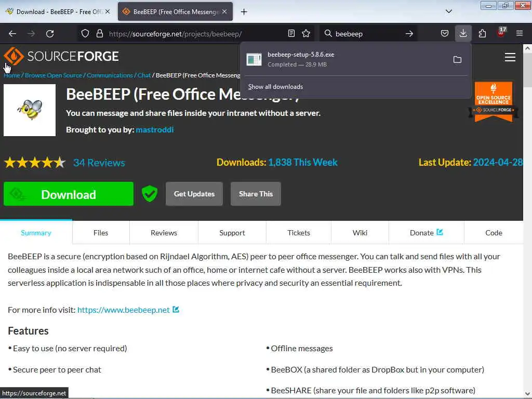Go to the Reviews tab
This screenshot has height=399, width=532.
pyautogui.click(x=164, y=233)
